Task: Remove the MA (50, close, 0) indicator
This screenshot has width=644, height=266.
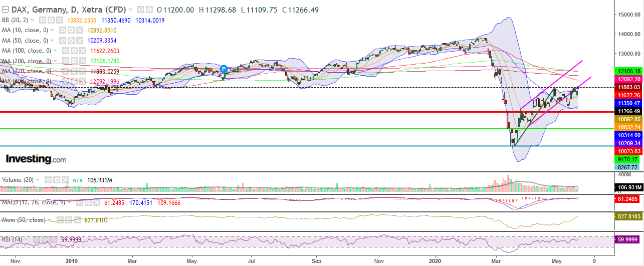Action: [80, 41]
